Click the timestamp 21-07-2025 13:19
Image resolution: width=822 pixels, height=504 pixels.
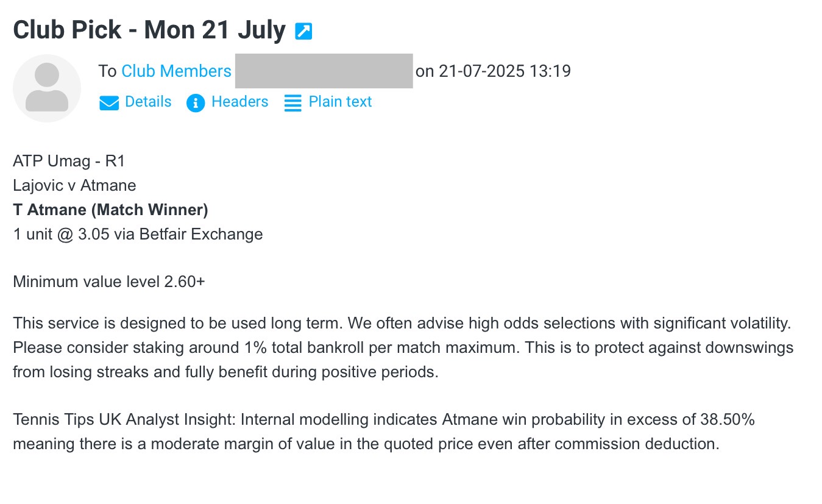click(505, 71)
